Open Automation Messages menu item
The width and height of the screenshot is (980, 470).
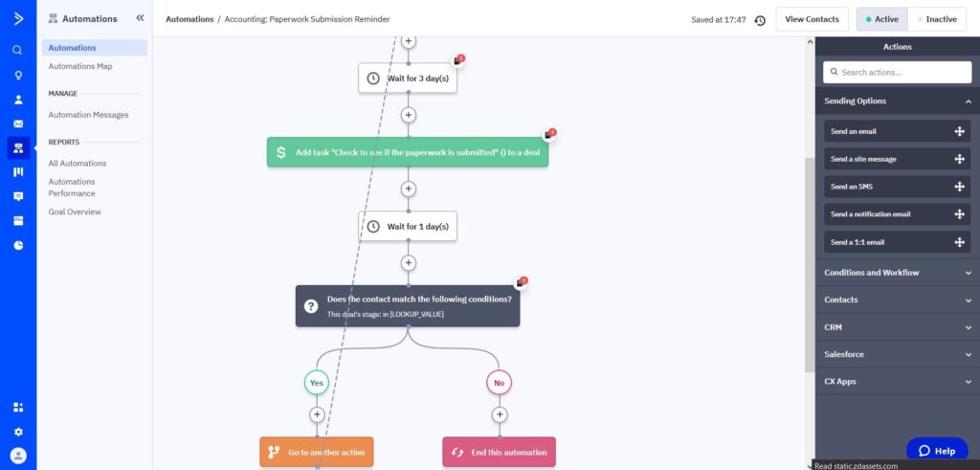tap(88, 115)
